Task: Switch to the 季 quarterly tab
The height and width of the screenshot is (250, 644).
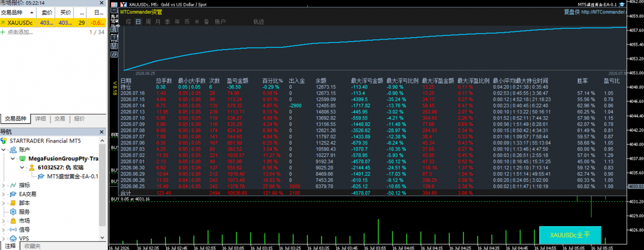Action: click(167, 22)
